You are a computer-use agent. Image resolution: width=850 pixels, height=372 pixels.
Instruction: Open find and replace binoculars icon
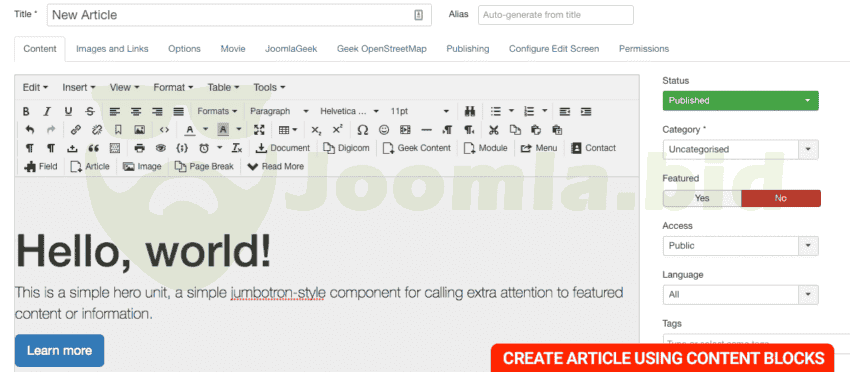470,111
